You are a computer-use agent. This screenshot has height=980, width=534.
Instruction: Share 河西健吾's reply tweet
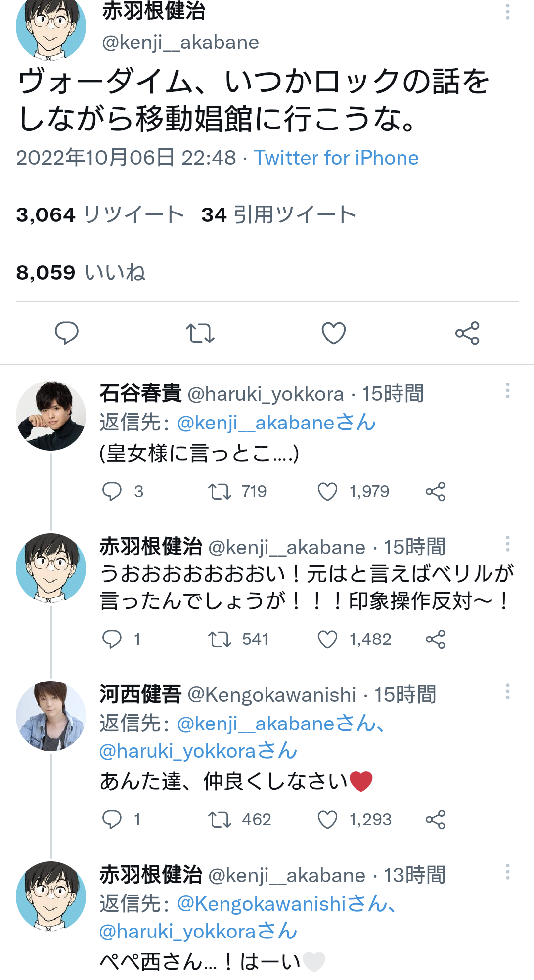pos(436,820)
